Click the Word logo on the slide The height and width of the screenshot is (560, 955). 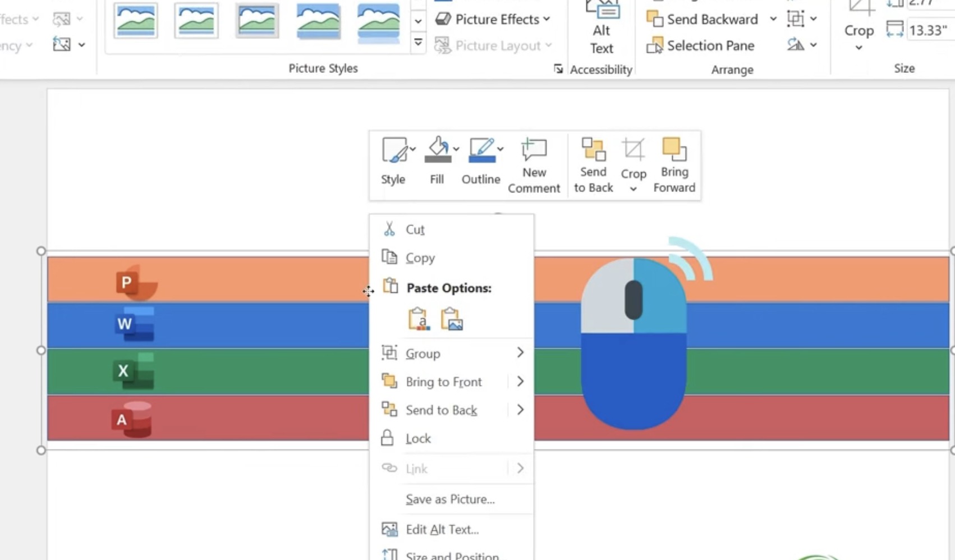tap(135, 324)
